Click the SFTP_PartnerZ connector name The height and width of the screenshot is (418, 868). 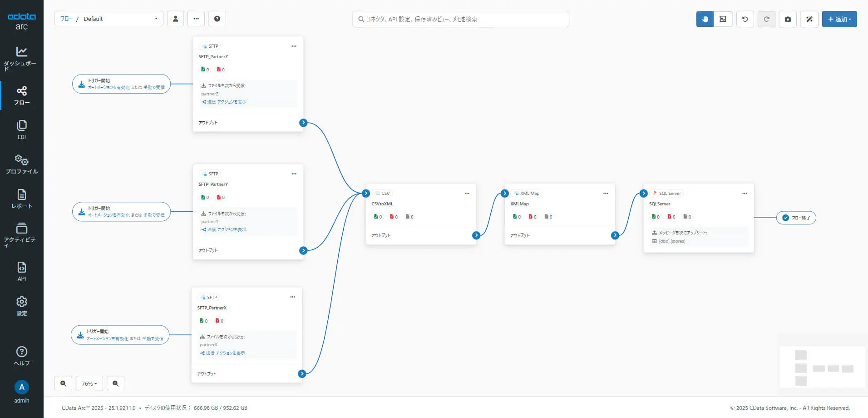tap(213, 56)
